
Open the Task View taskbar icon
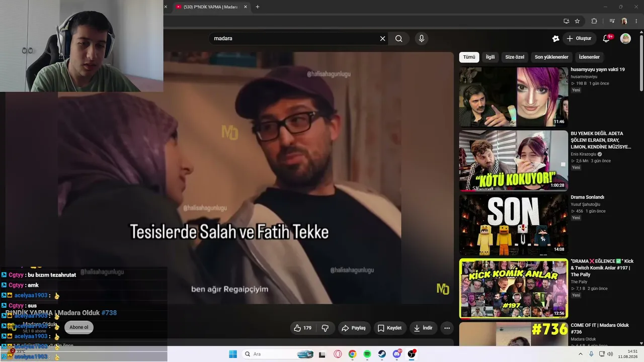(322, 354)
